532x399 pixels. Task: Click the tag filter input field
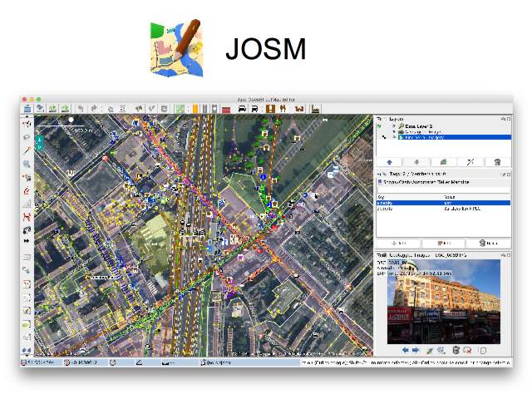(443, 190)
